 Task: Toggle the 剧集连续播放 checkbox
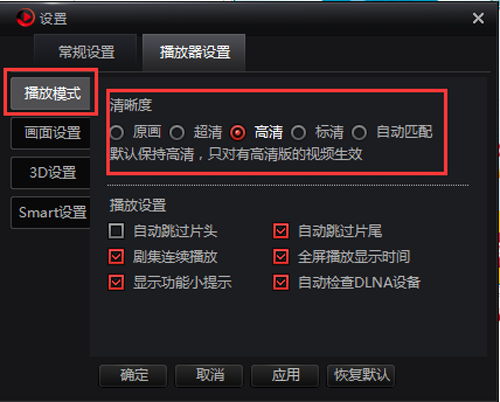(x=116, y=257)
